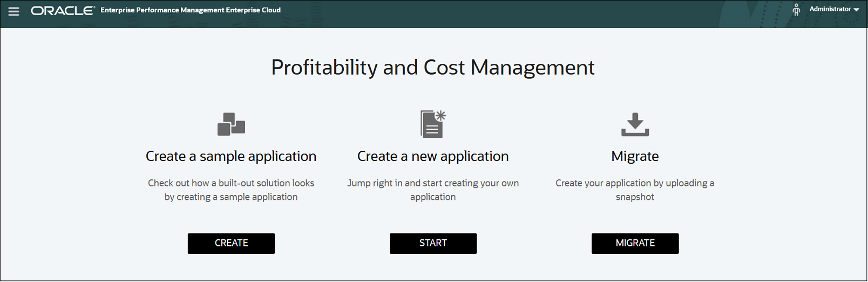Click the sample application description text
The height and width of the screenshot is (282, 868).
[x=231, y=190]
